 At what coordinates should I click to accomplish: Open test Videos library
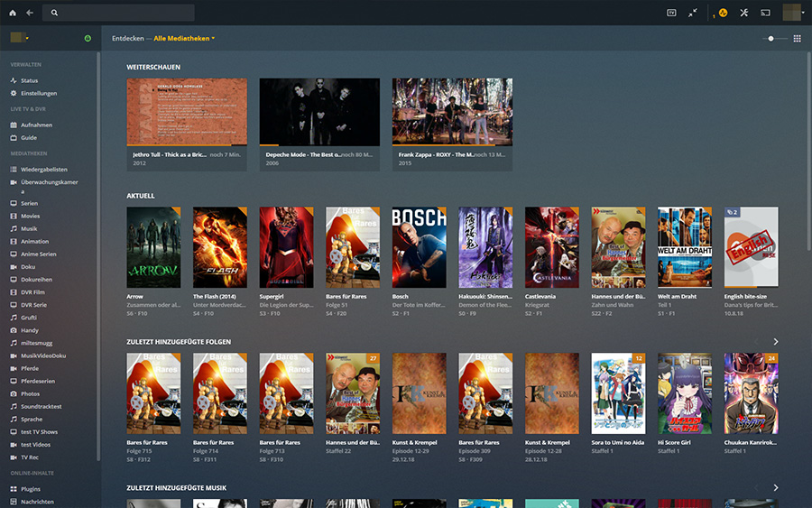(35, 444)
